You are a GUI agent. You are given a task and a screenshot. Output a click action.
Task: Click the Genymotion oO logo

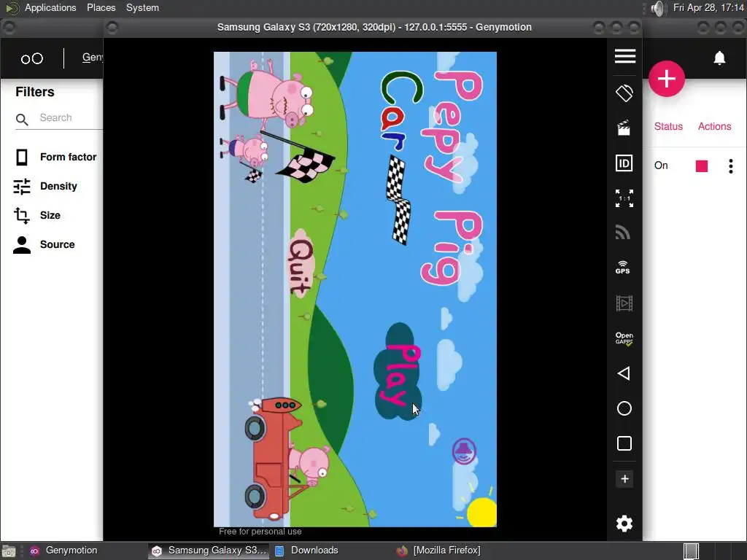[32, 58]
